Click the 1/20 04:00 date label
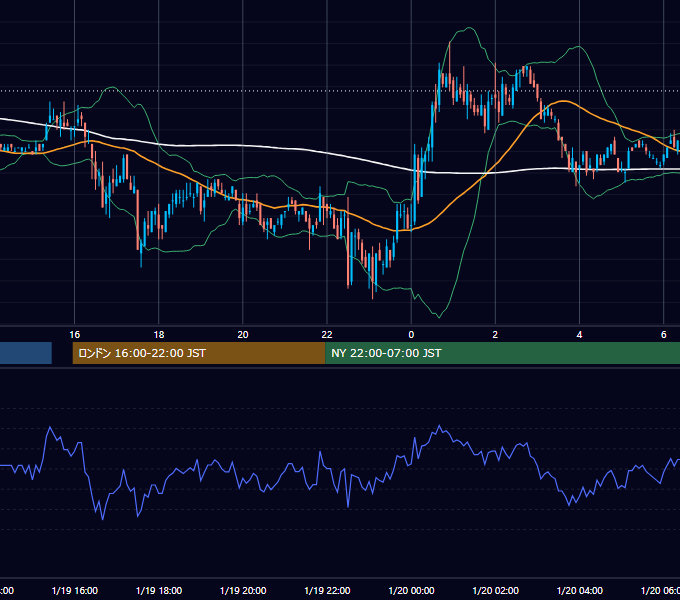Image resolution: width=680 pixels, height=600 pixels. [579, 590]
